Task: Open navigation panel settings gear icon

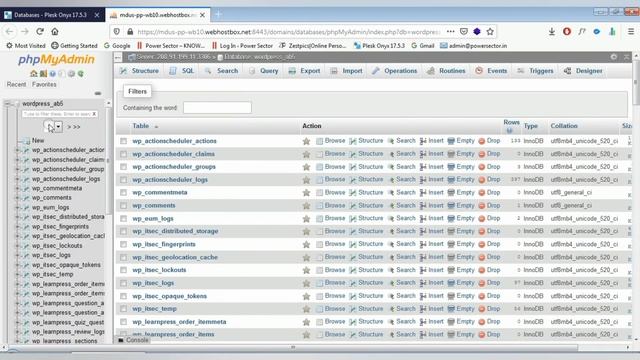Action: 71,73
